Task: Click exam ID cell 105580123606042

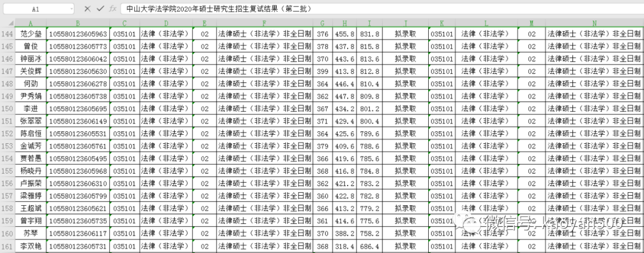Action: pos(78,59)
